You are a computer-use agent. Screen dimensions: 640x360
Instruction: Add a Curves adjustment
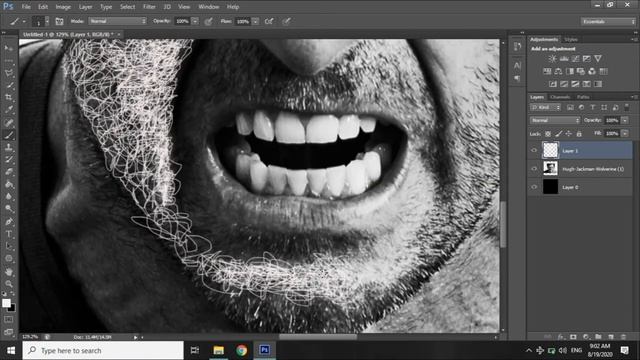576,59
